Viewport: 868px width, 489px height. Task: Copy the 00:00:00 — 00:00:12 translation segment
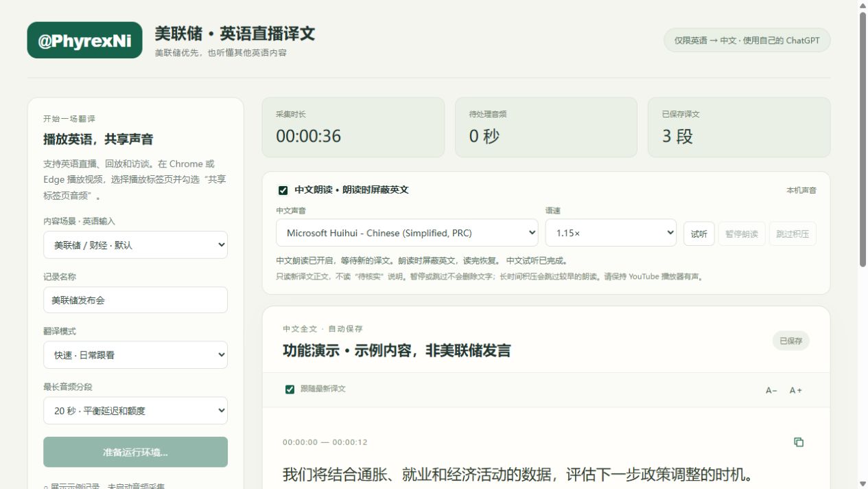click(x=799, y=442)
